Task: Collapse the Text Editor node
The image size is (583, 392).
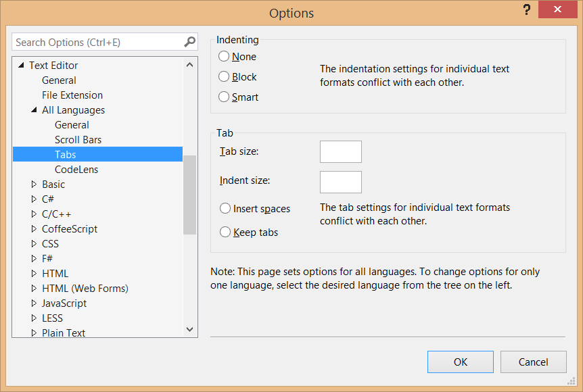Action: [x=21, y=65]
